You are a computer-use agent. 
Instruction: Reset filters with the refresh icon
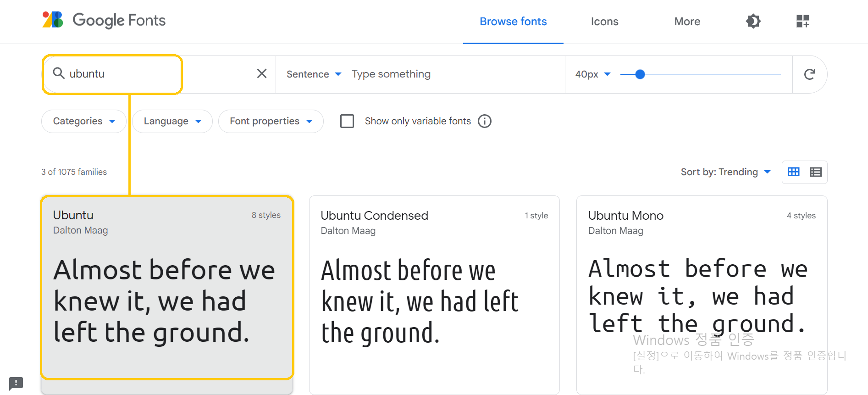point(810,74)
